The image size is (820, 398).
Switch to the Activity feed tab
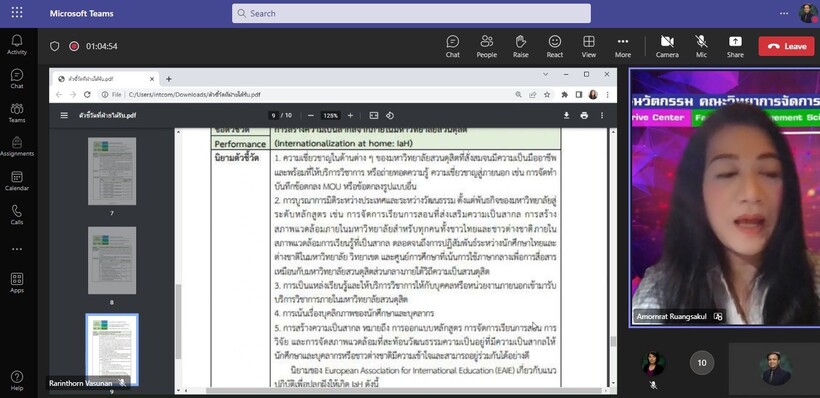(17, 45)
